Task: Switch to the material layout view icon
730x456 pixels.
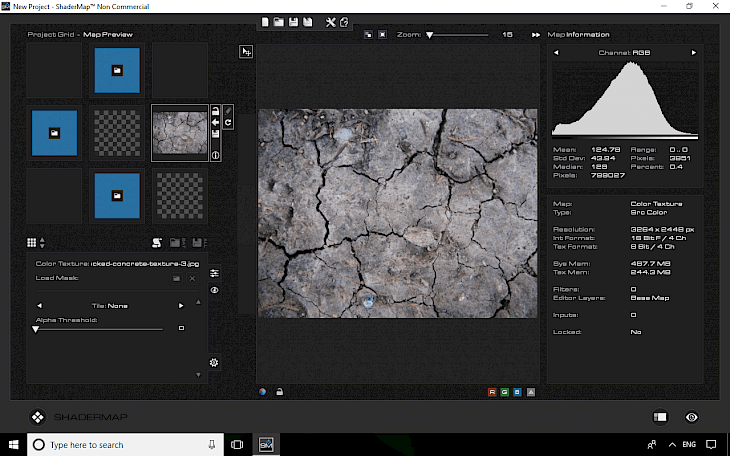Action: pos(660,417)
